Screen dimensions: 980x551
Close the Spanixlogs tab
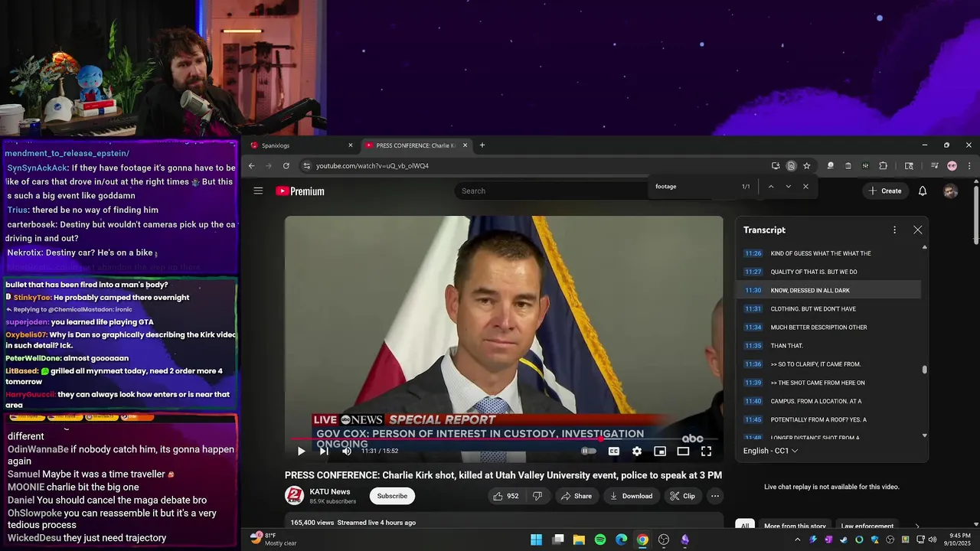point(351,145)
